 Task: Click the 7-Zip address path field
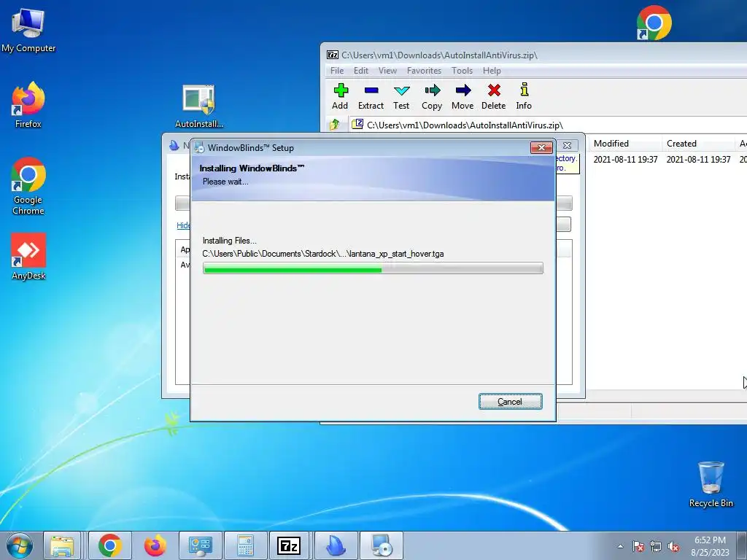coord(548,125)
